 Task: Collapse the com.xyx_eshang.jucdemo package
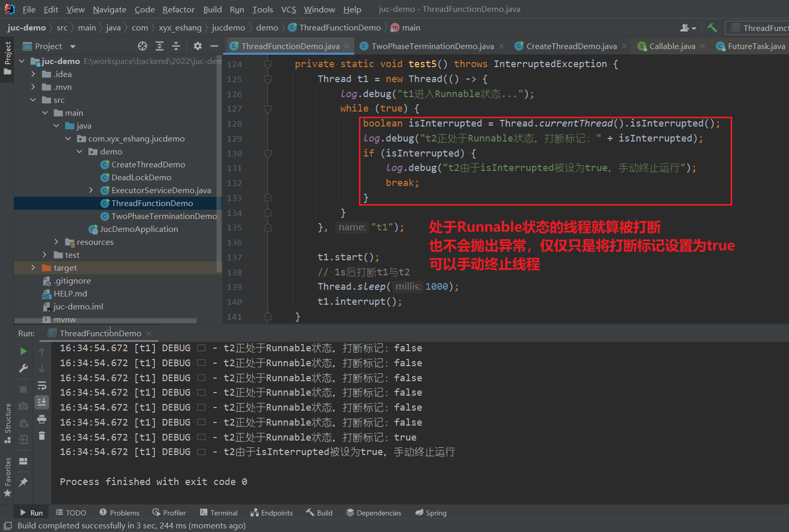(x=68, y=138)
